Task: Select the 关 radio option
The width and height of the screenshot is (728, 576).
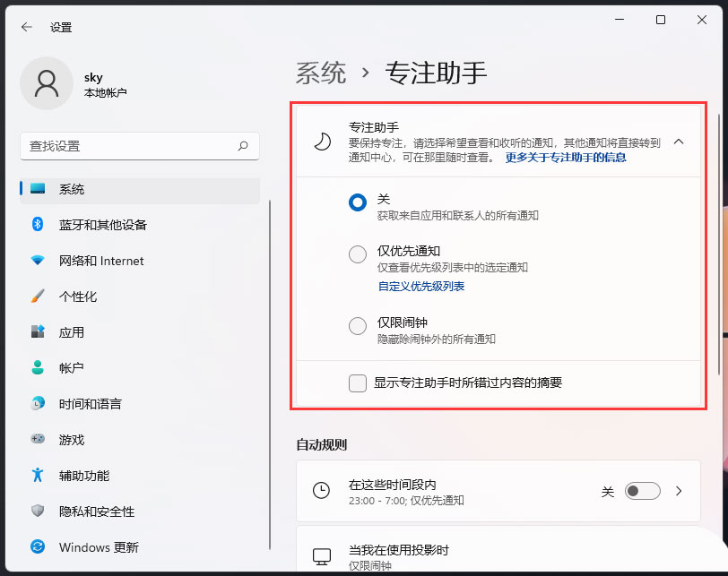Action: point(358,202)
